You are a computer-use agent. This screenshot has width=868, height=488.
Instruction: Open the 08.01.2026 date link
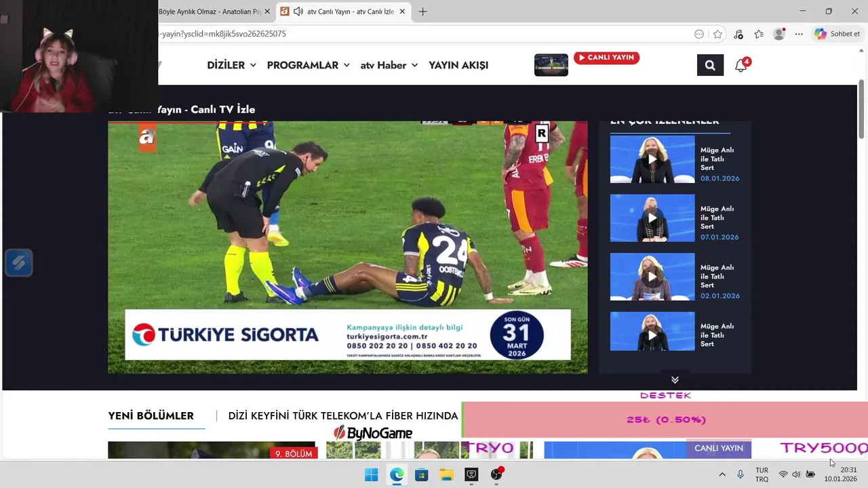point(719,178)
